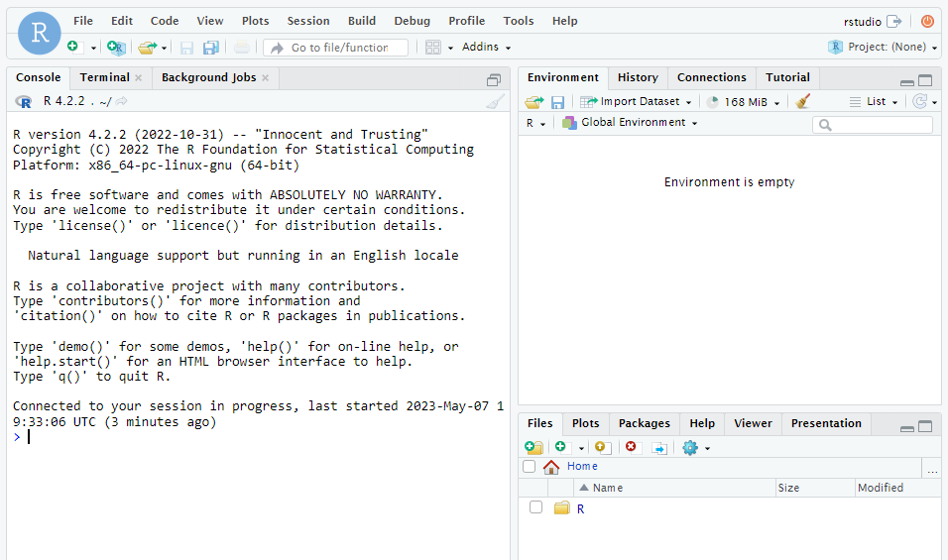Screen dimensions: 948x560
Task: Click the New File plus icon
Action: click(x=74, y=47)
